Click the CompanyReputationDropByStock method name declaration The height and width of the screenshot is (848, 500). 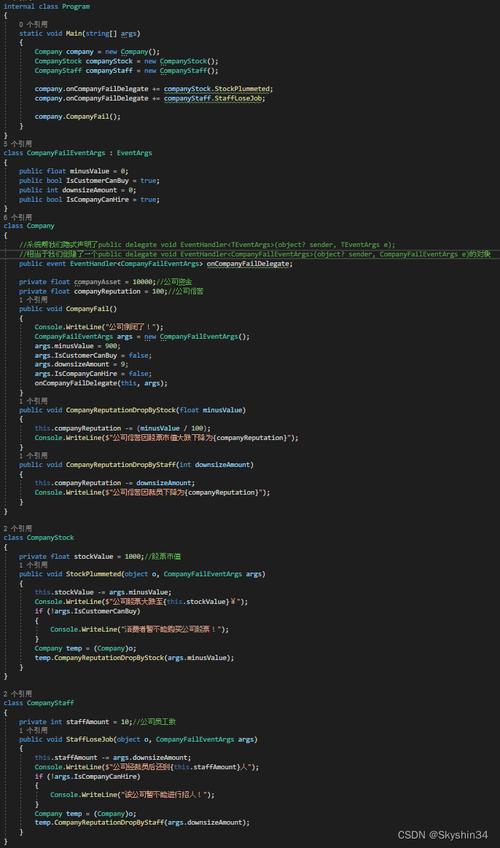click(x=121, y=410)
